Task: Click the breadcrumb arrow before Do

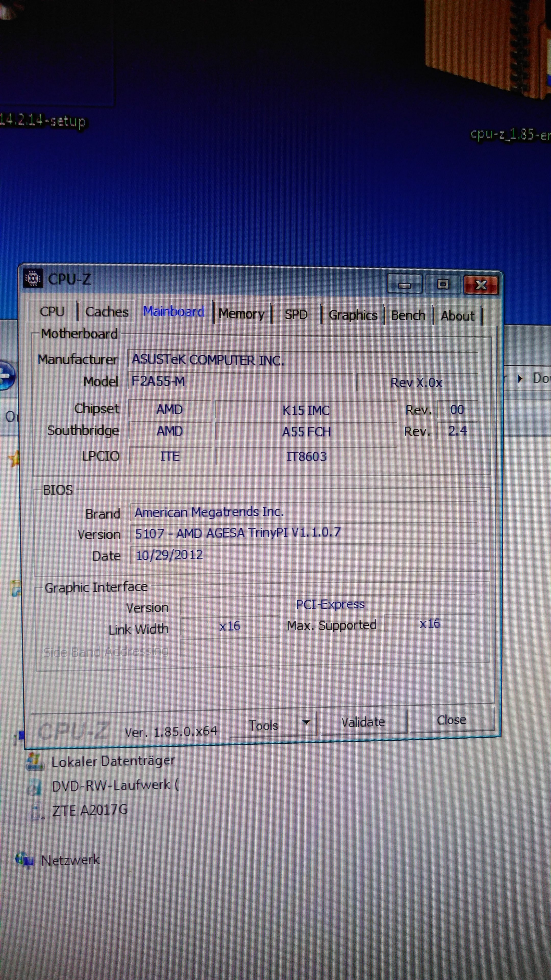Action: (x=520, y=378)
